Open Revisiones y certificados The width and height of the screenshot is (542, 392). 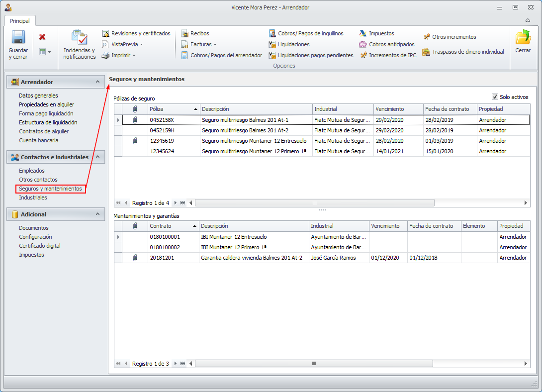coord(136,33)
